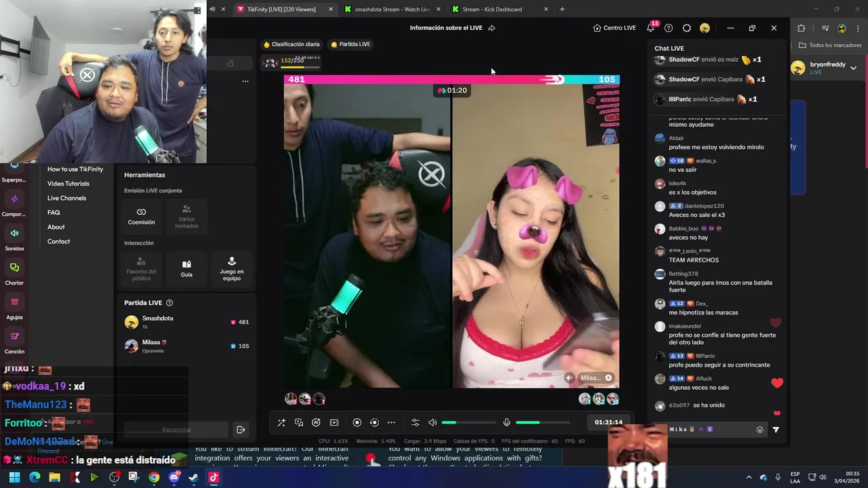Open the media and music overlay icon
868x488 pixels.
point(299,422)
